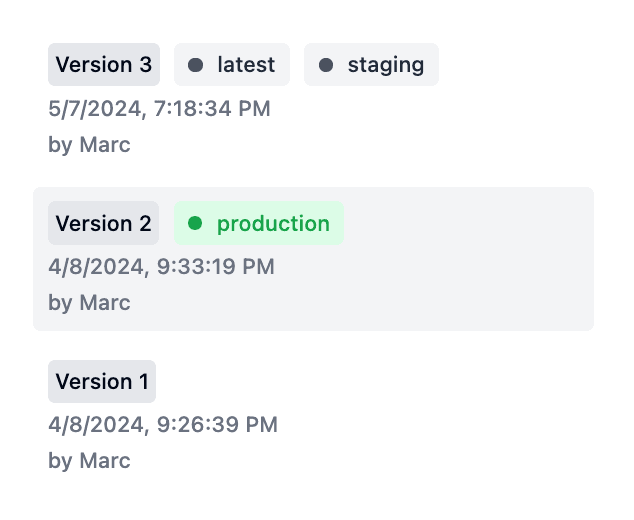Click the dot icon in the latest label
634x520 pixels.
(x=196, y=65)
